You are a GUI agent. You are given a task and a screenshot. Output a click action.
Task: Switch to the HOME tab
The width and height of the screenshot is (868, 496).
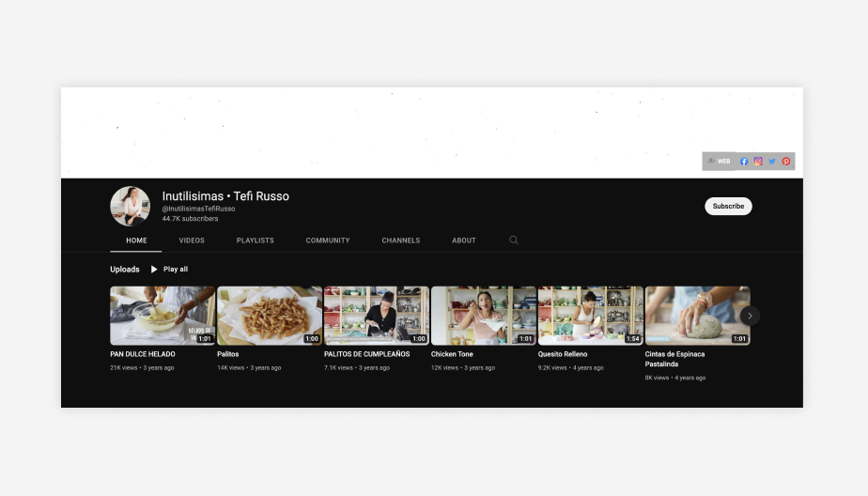coord(136,240)
